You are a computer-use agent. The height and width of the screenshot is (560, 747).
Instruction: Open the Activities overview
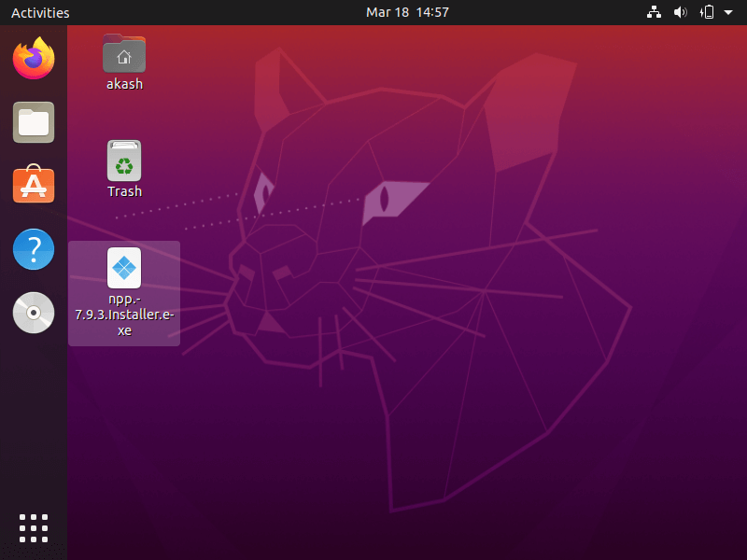coord(40,12)
